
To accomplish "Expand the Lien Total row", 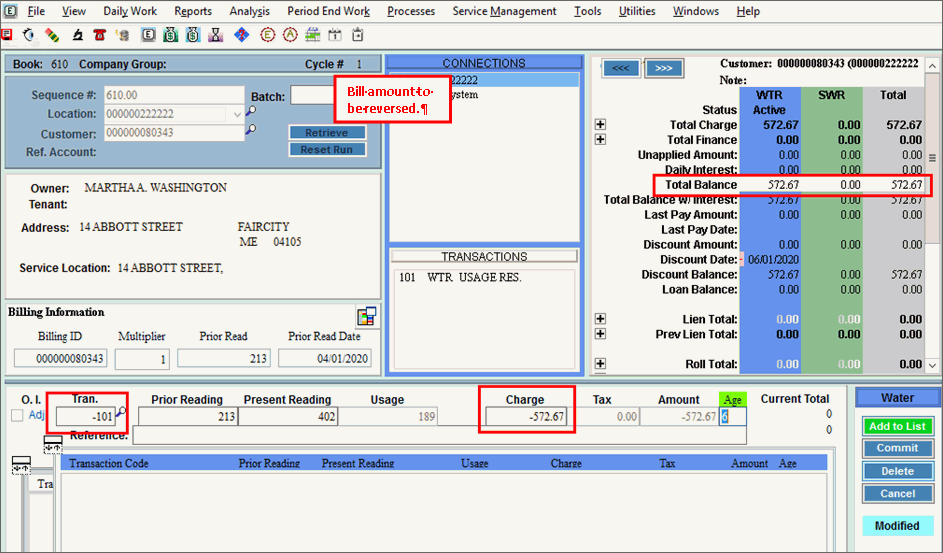I will [x=600, y=319].
